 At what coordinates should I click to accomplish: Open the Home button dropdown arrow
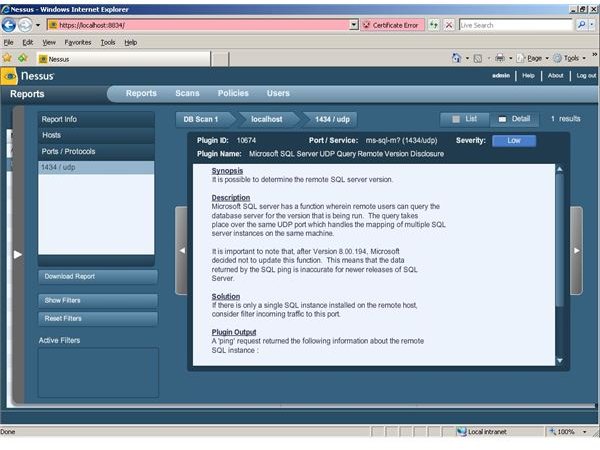pyautogui.click(x=467, y=59)
